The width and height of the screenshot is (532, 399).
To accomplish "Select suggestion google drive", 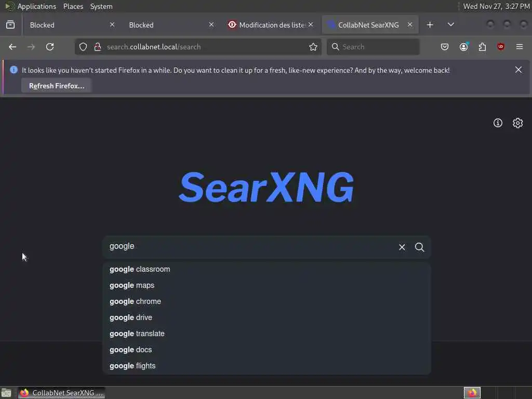I will 267,317.
